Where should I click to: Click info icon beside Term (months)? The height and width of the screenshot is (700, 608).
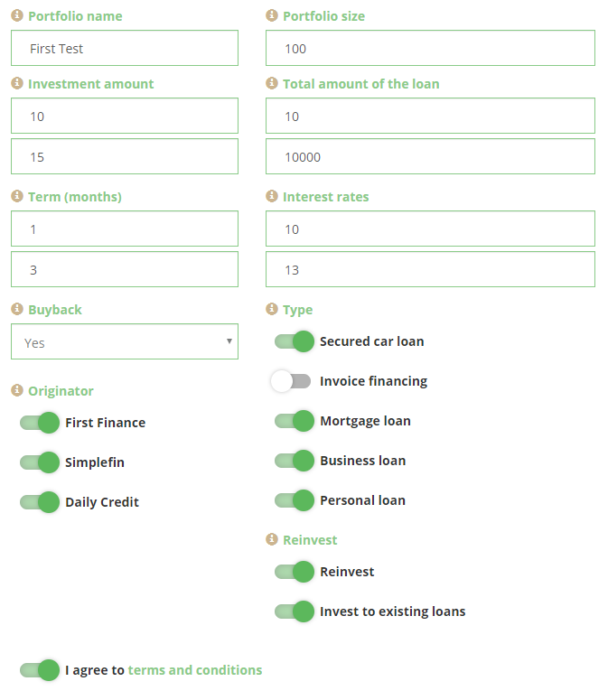pos(16,196)
